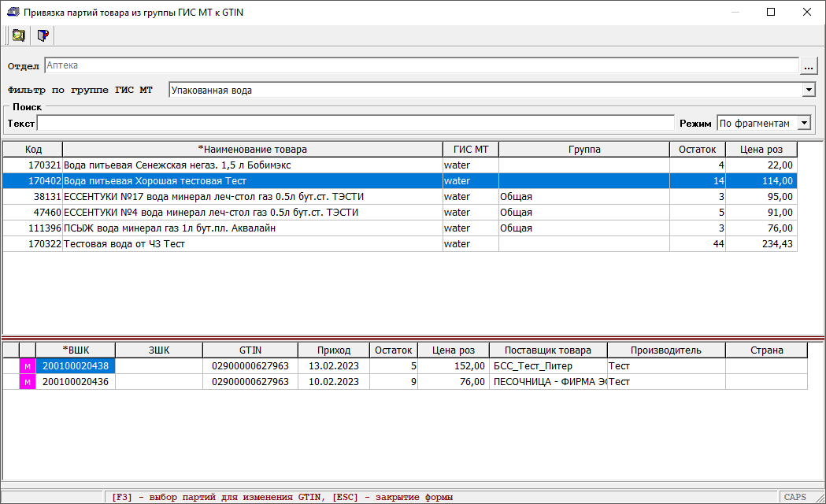Viewport: 826px width, 504px height.
Task: Expand the ГИС МТ group filter dropdown
Action: (809, 91)
